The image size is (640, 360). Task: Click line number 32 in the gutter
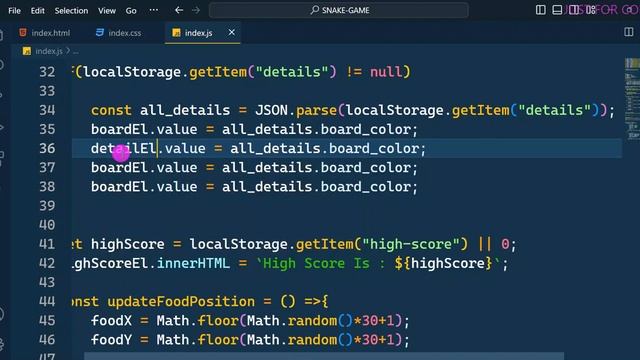coord(47,72)
